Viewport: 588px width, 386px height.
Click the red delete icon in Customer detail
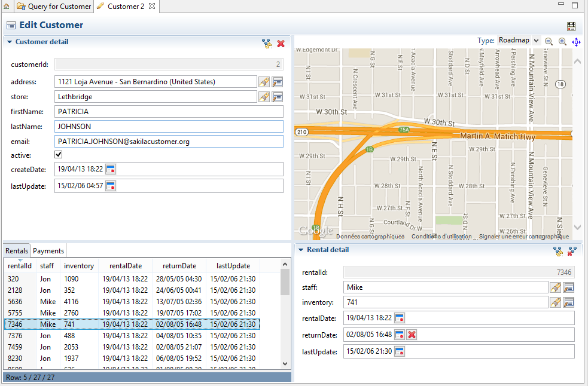point(281,43)
